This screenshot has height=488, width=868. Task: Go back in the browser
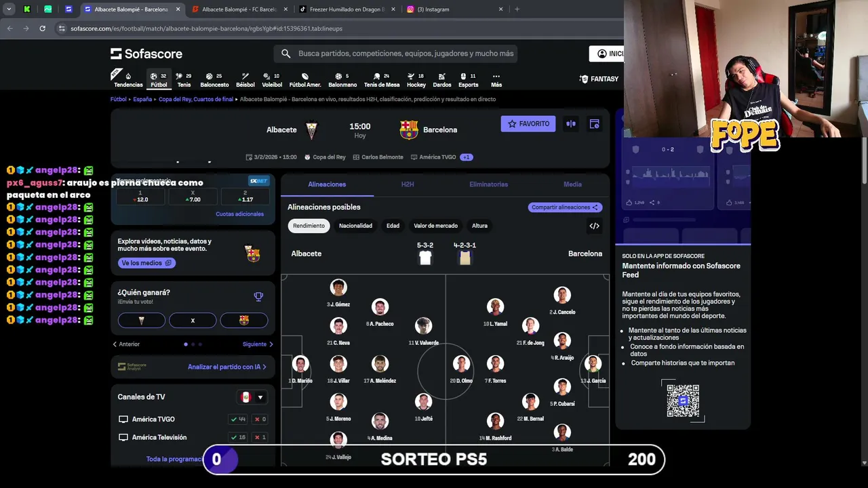point(9,28)
